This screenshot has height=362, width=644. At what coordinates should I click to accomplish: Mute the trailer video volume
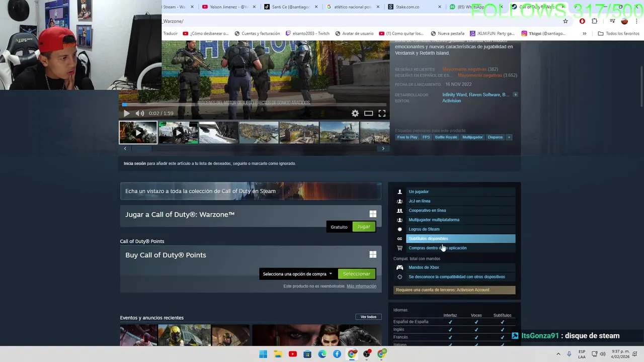point(140,114)
